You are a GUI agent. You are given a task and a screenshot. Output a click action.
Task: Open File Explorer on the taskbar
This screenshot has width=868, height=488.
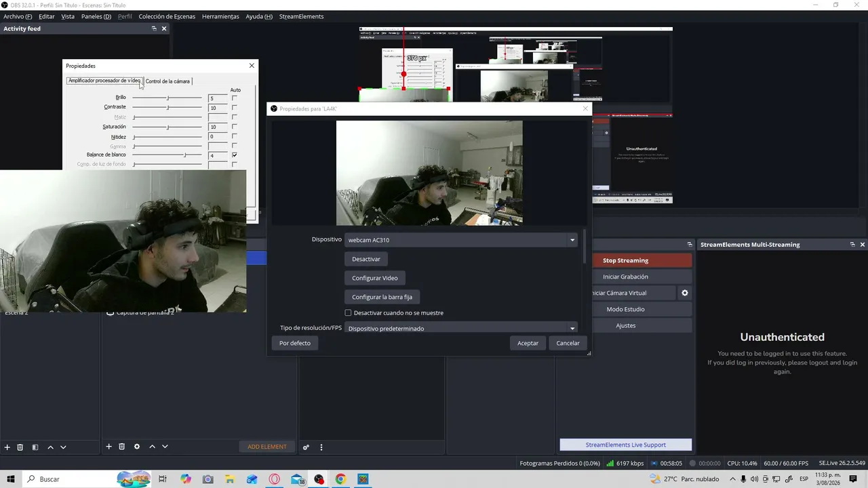click(230, 479)
